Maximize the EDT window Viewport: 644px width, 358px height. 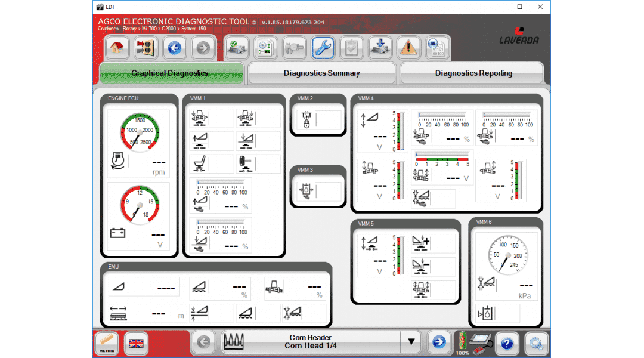click(519, 7)
